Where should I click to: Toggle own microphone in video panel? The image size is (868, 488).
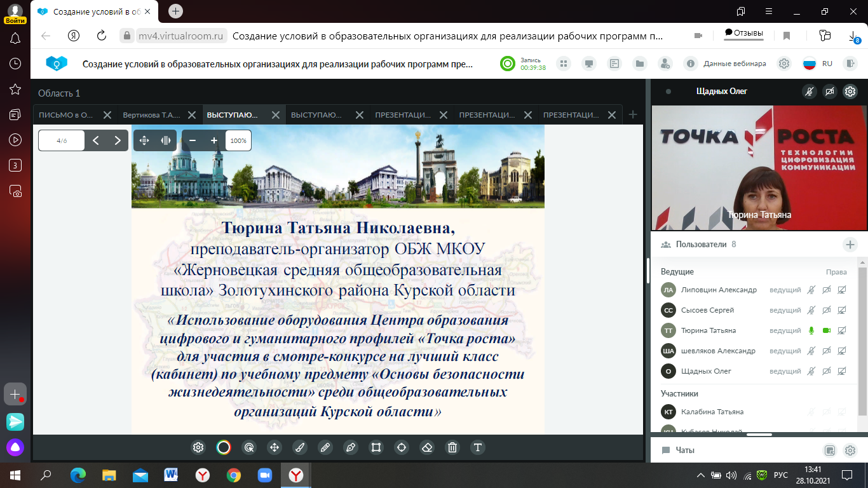(809, 91)
